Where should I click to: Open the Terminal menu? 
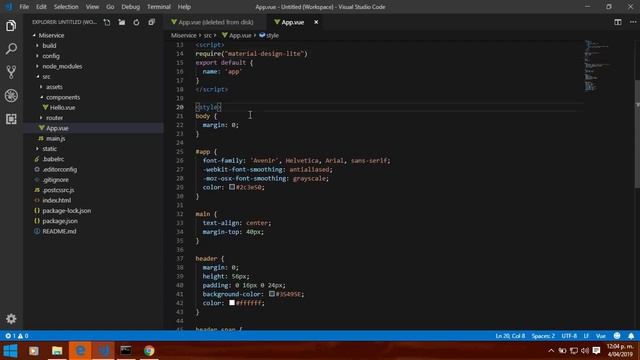159,7
